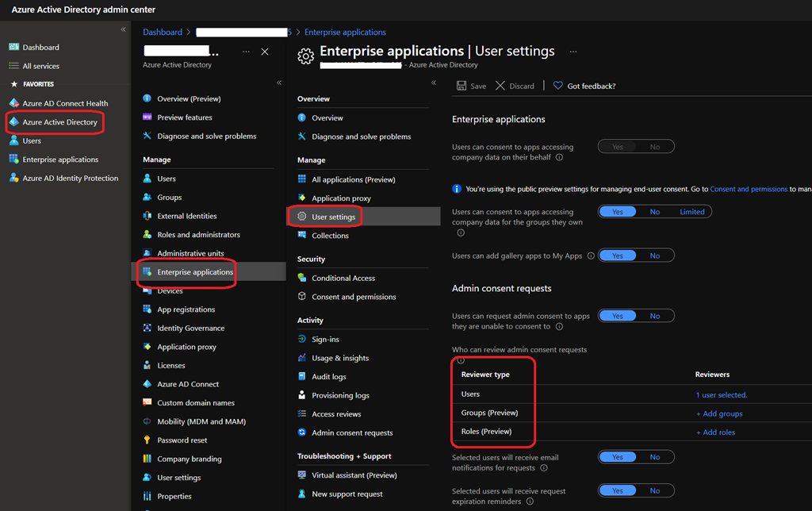Click the + Add groups link
This screenshot has height=511, width=812.
pos(719,413)
